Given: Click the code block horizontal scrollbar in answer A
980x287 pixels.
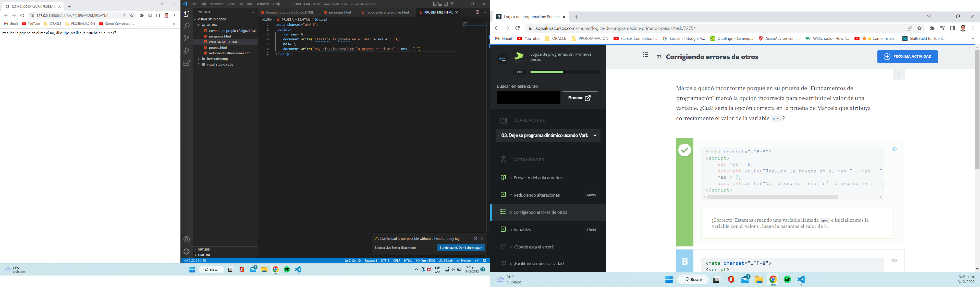Looking at the screenshot, I should pos(772,197).
